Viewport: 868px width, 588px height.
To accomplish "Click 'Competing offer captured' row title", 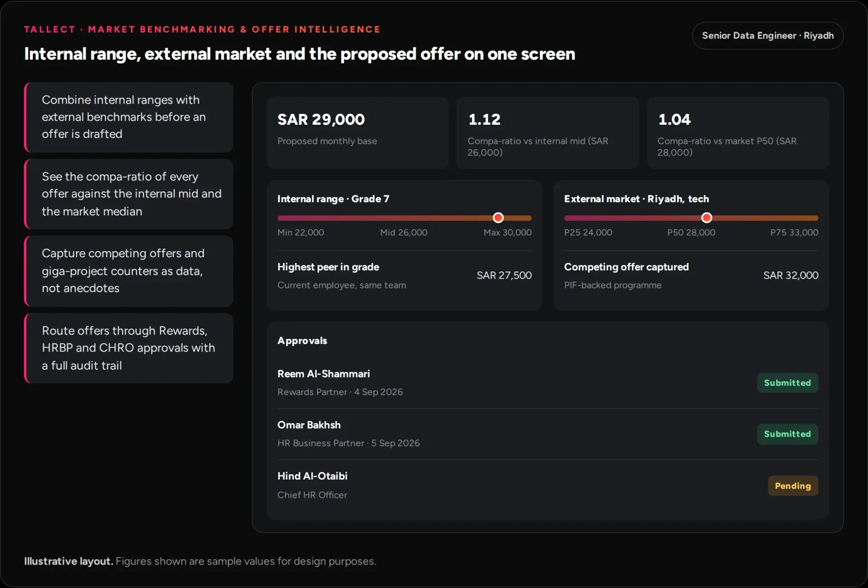I will tap(627, 267).
